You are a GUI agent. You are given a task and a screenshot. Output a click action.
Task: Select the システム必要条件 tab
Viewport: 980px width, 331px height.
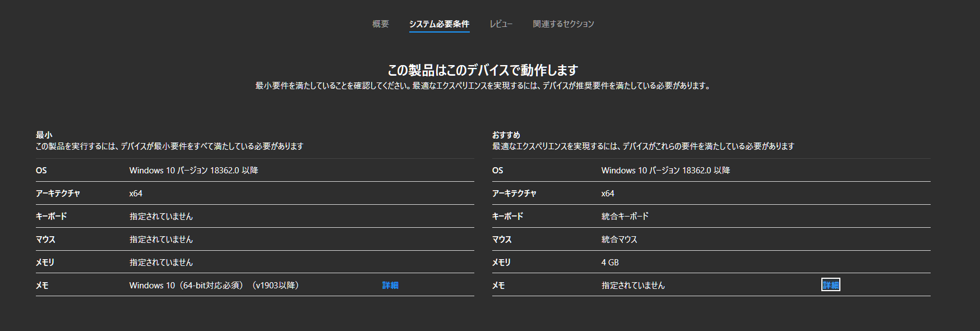point(439,24)
